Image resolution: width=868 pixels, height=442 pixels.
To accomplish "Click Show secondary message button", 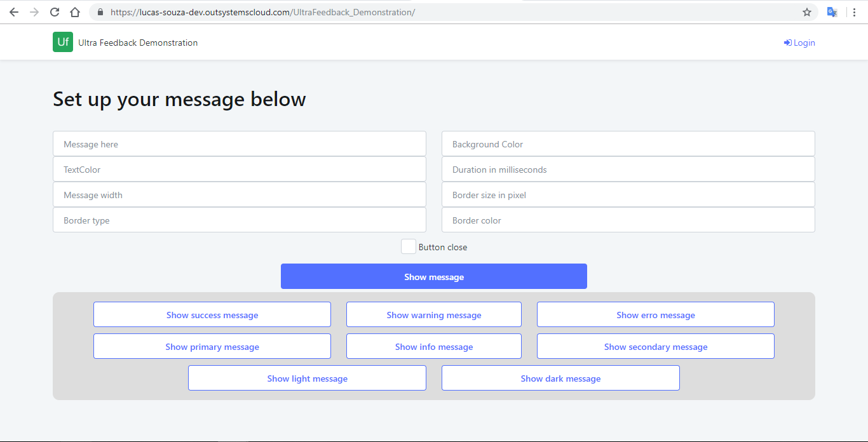I will [656, 346].
